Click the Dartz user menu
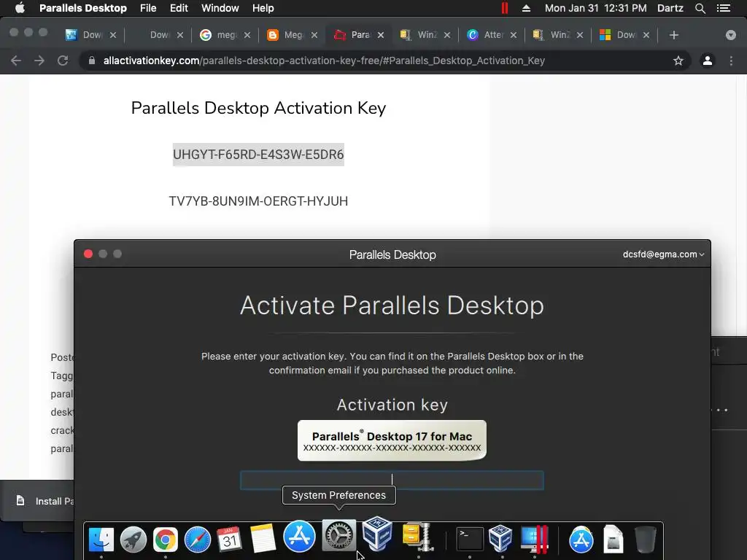 [670, 8]
